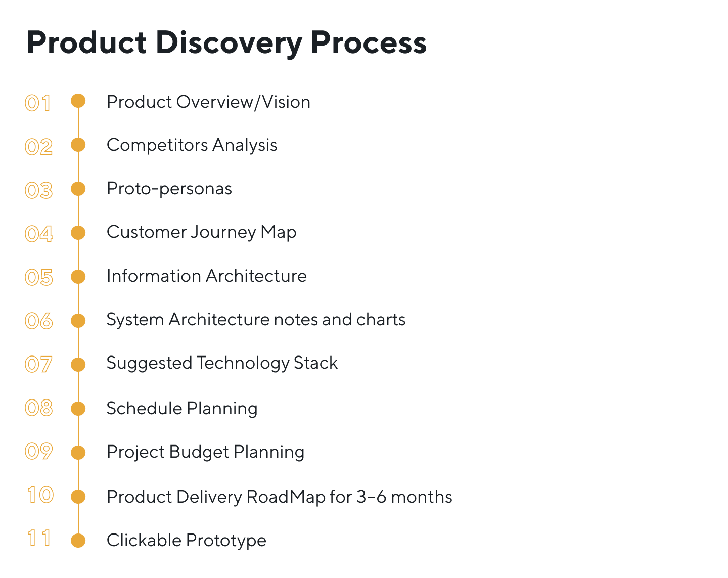
Task: Open Product Delivery RoadMap for 3–6 months
Action: tap(279, 497)
